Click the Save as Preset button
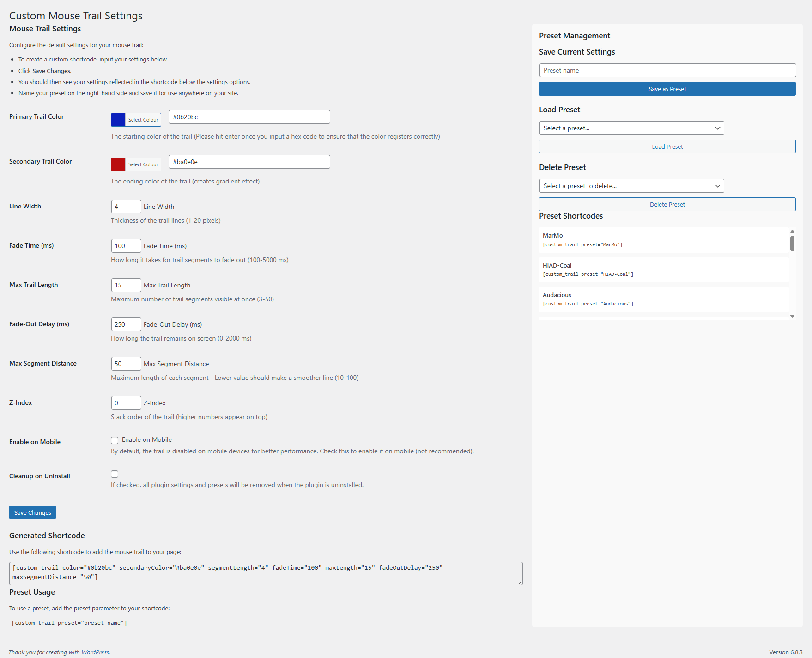Viewport: 812px width, 658px height. (667, 89)
